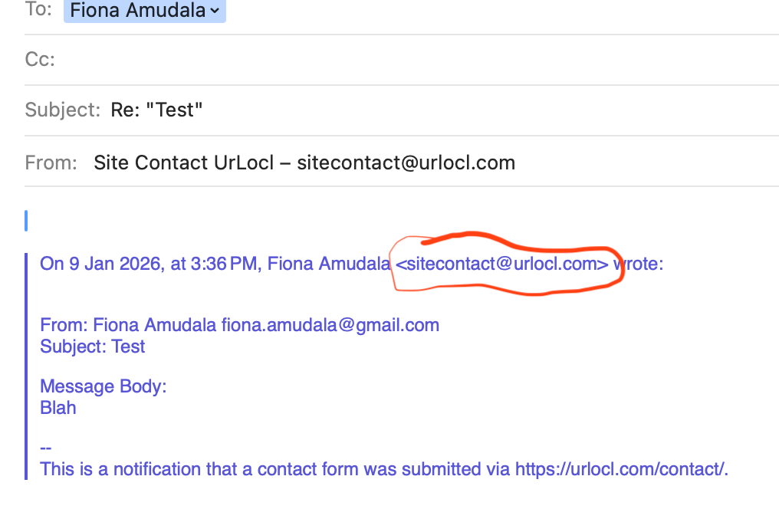Click the quoted "Subject: Test" line
Viewport: 779px width, 532px height.
pyautogui.click(x=92, y=346)
